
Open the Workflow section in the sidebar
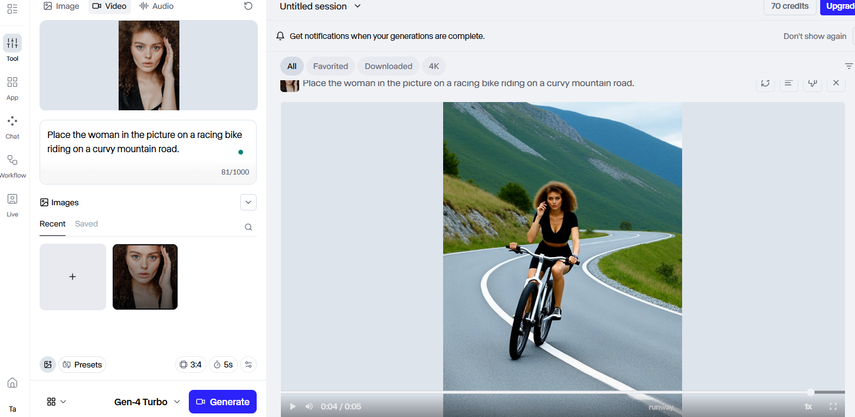[12, 166]
